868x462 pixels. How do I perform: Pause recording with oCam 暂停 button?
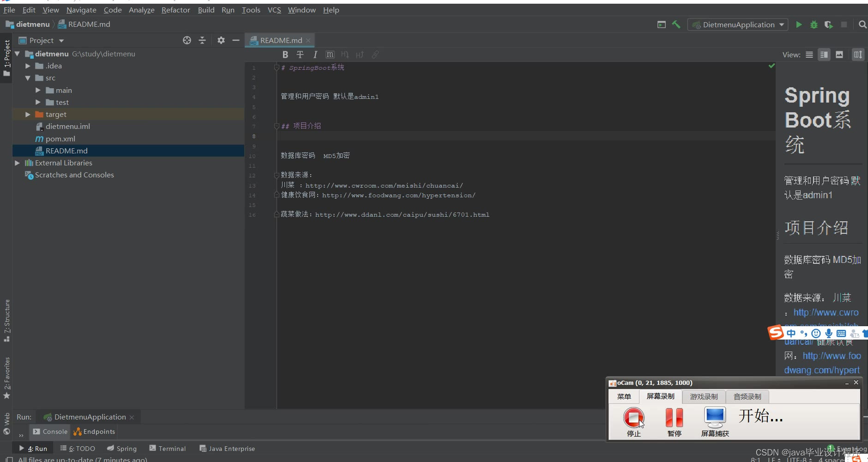pos(674,421)
